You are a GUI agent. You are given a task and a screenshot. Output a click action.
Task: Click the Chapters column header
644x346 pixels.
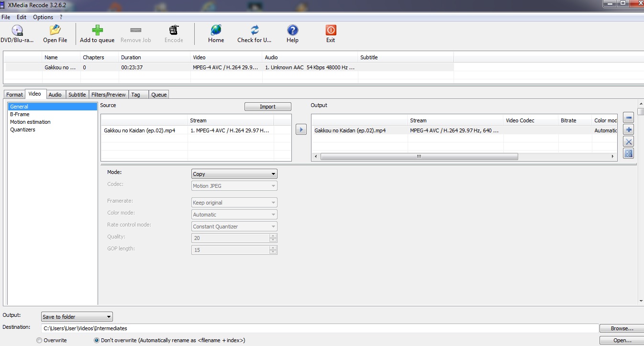pyautogui.click(x=100, y=57)
